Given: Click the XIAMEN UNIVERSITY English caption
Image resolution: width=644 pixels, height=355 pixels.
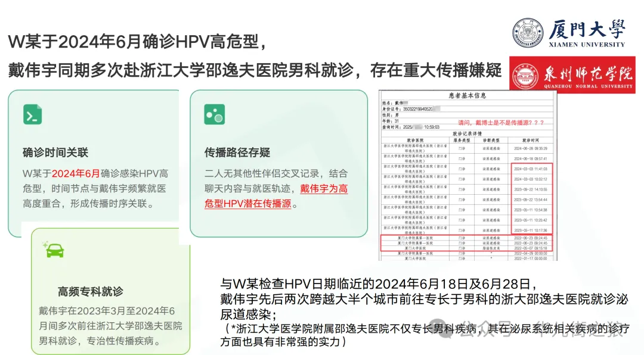Looking at the screenshot, I should pyautogui.click(x=587, y=44).
